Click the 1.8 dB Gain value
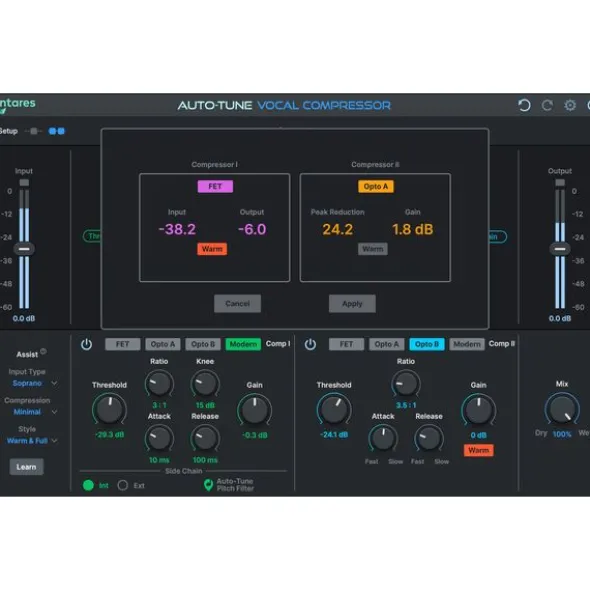The image size is (590, 591). click(x=413, y=229)
